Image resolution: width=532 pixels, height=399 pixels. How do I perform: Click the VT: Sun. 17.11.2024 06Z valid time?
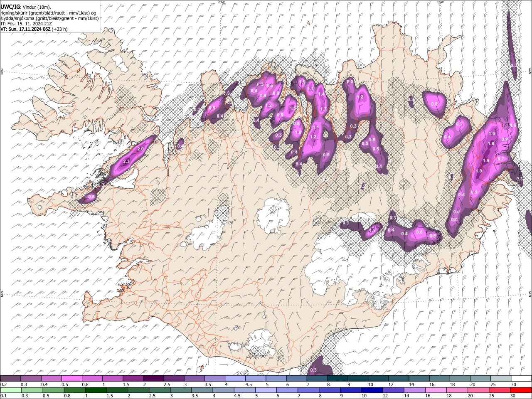tap(26, 29)
